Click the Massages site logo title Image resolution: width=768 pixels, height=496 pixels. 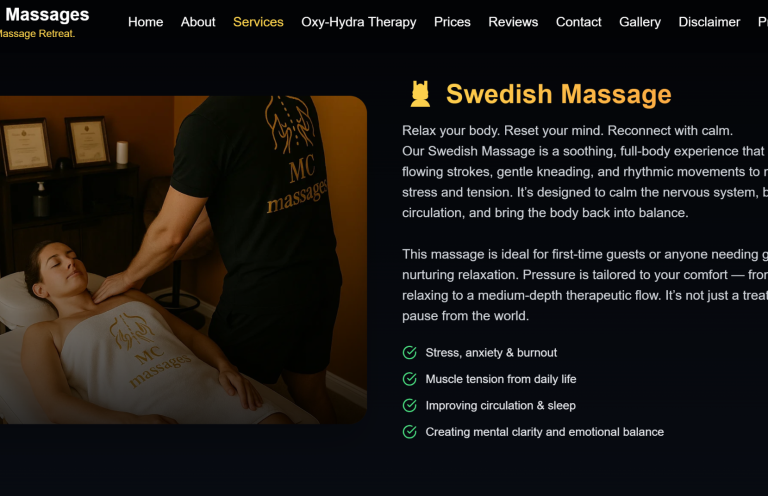pos(47,15)
